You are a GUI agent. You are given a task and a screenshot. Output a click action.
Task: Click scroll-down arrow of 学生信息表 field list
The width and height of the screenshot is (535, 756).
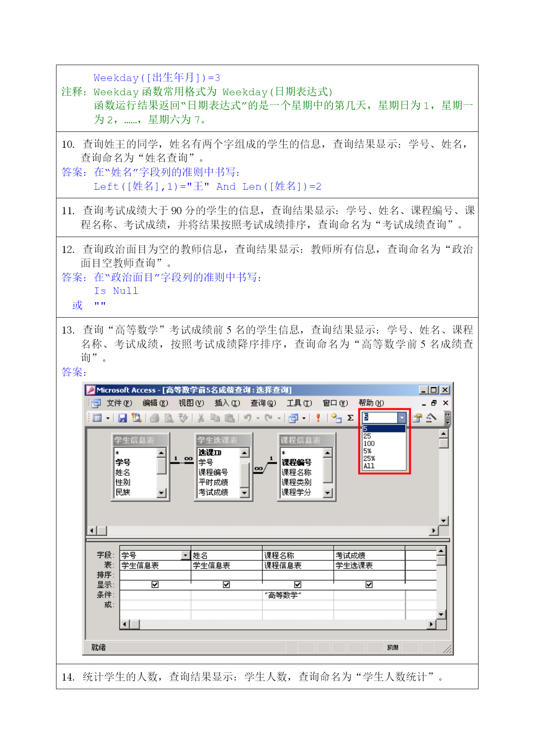[162, 493]
